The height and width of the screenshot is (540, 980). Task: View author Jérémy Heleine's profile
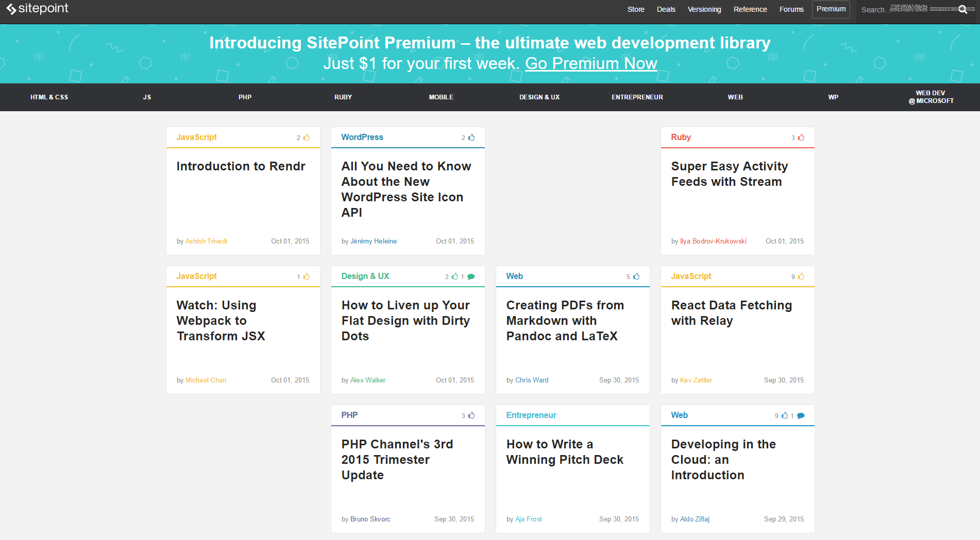pyautogui.click(x=374, y=241)
